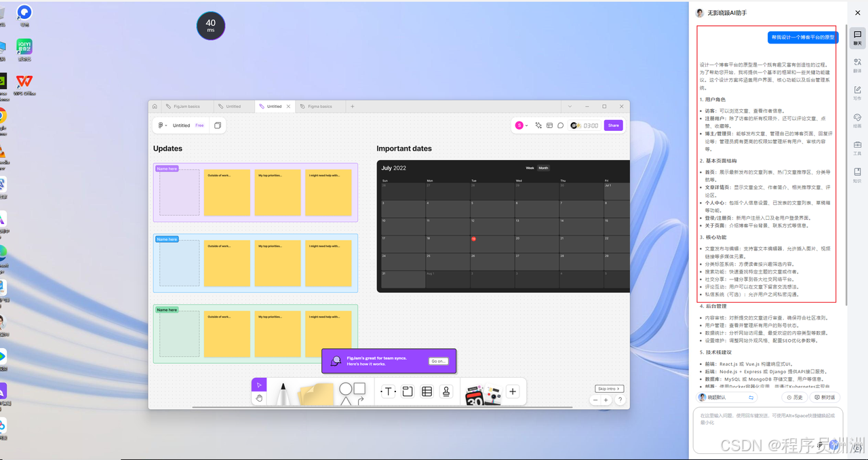Select the Hand tool in FigJam

[x=259, y=398]
